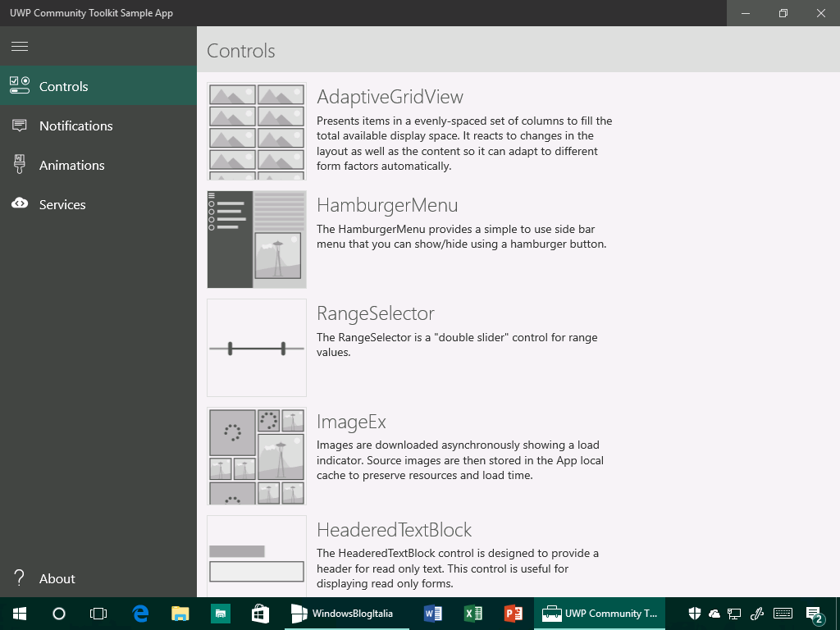Choose the HeaderedTextBlock thumbnail
Image resolution: width=840 pixels, height=630 pixels.
[257, 557]
